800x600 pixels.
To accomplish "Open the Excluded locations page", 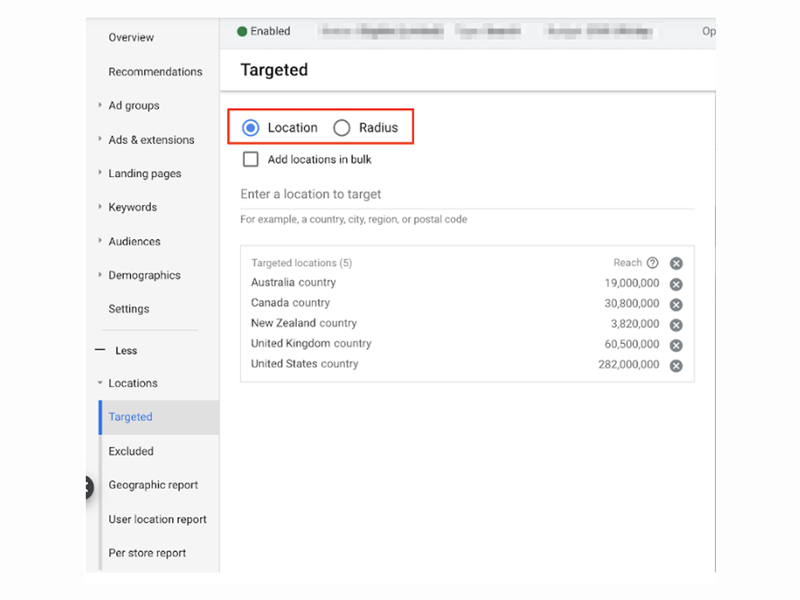I will [x=131, y=452].
